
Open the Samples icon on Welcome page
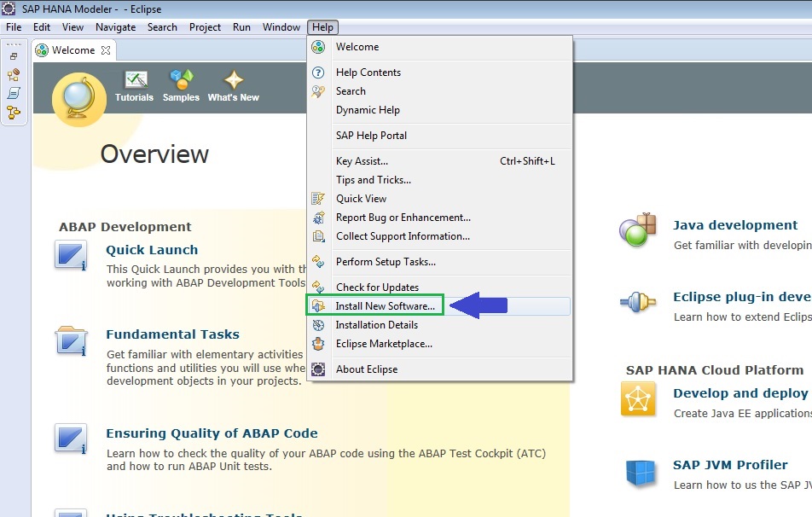pyautogui.click(x=181, y=80)
